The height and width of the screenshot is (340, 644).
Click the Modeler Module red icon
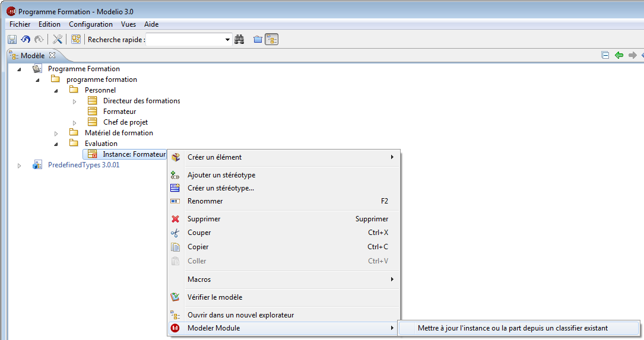(x=175, y=328)
